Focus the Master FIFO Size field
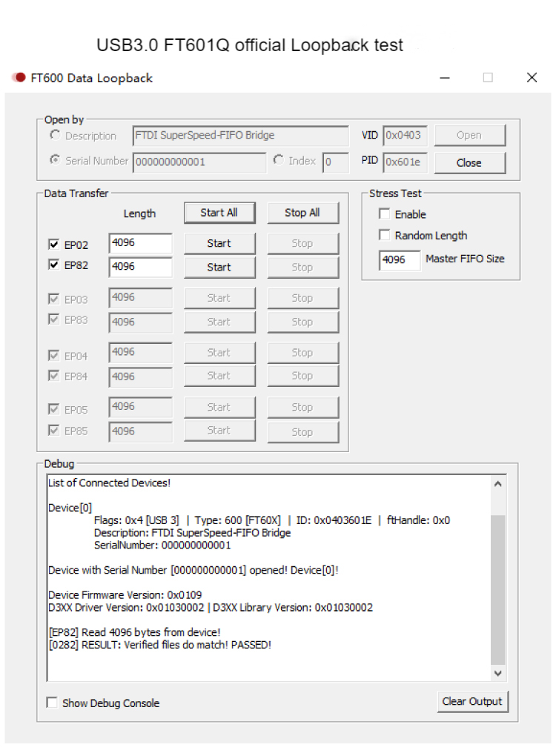 (400, 260)
